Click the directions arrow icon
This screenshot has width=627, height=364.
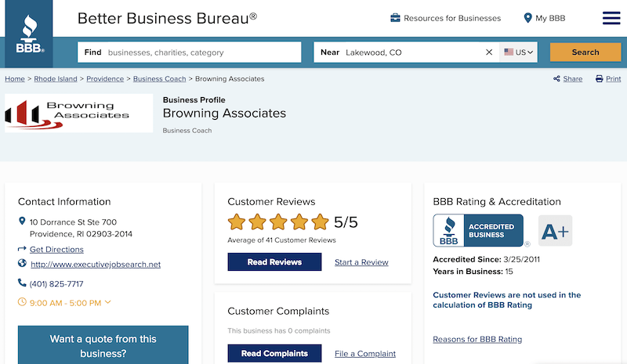[x=22, y=249]
